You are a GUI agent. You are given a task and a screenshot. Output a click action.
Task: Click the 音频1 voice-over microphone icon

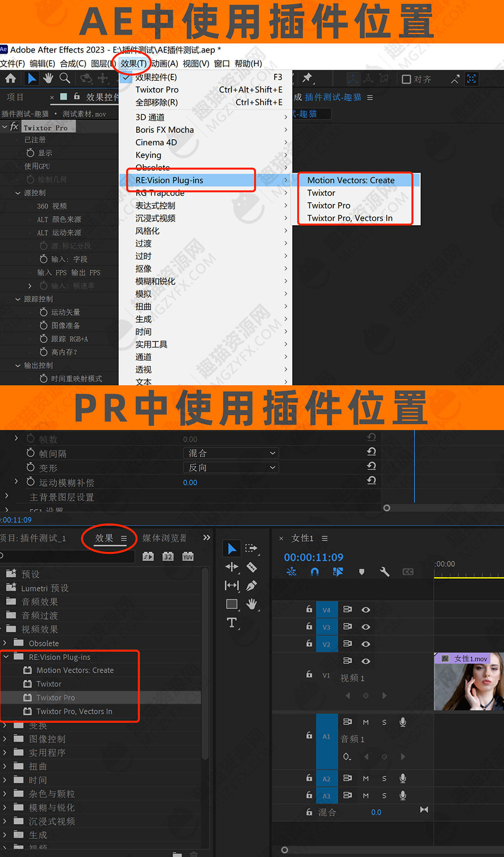[403, 722]
